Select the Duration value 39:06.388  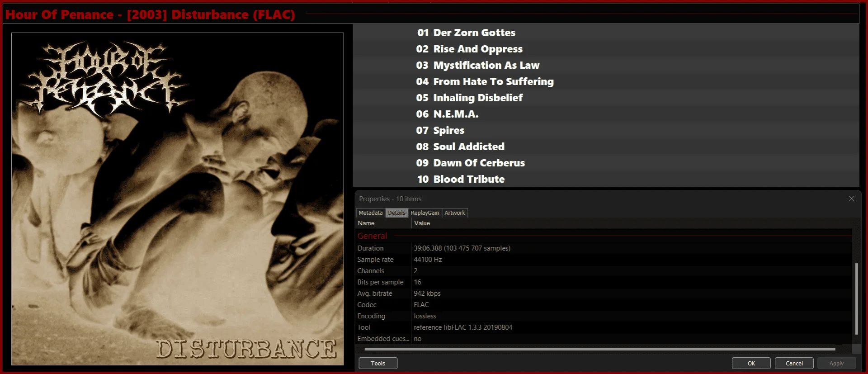[x=462, y=248]
